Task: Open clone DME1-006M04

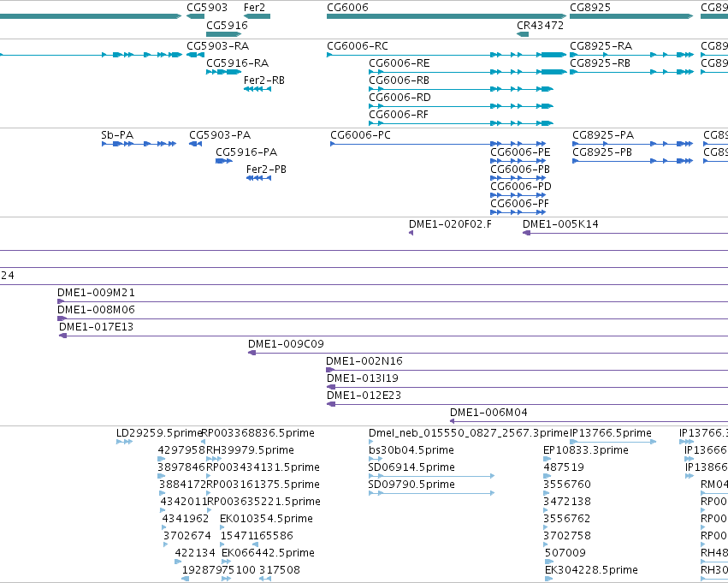Action: pos(488,413)
